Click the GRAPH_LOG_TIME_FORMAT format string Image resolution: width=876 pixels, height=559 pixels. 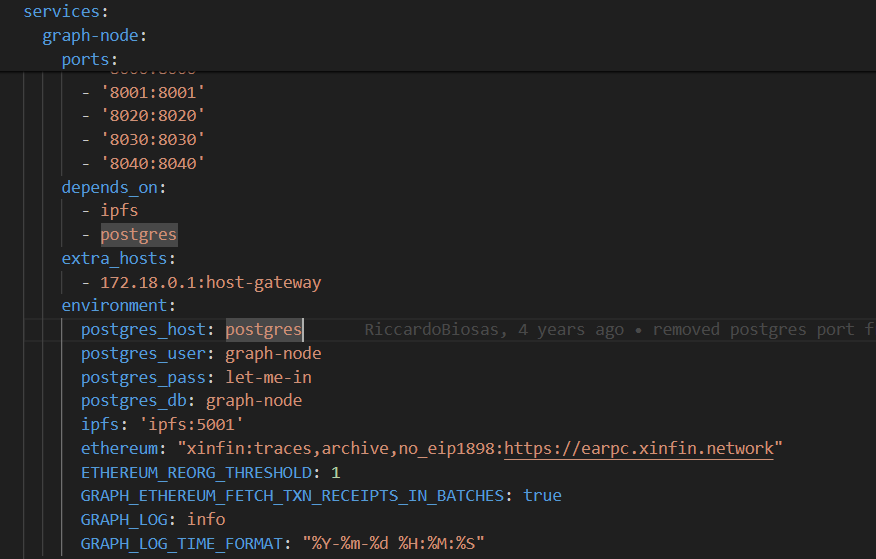pos(393,544)
